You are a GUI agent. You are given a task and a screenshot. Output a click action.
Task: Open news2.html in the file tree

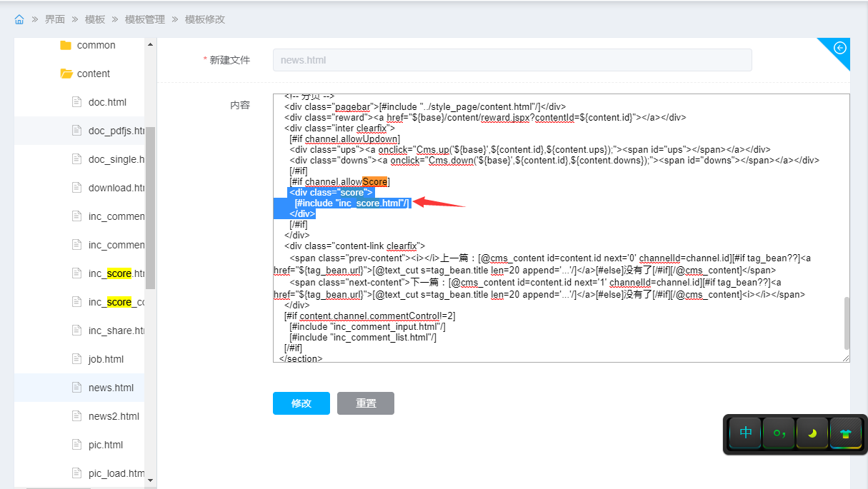click(114, 416)
